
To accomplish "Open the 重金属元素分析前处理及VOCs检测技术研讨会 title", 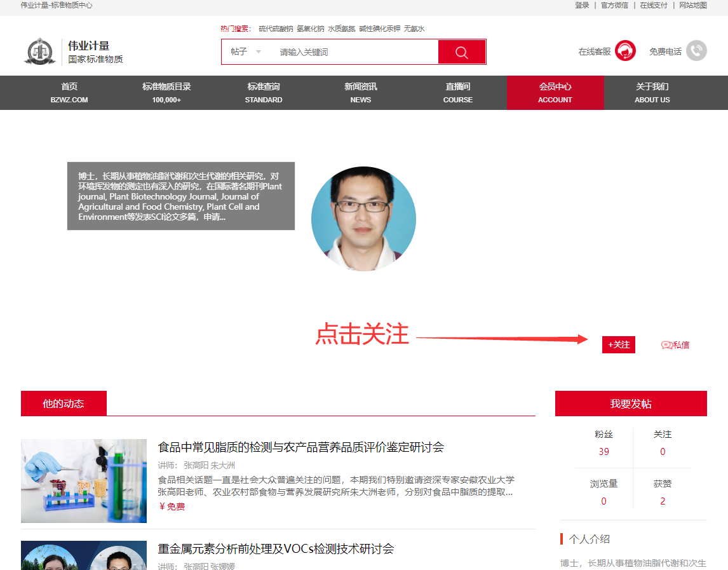I will [x=276, y=548].
